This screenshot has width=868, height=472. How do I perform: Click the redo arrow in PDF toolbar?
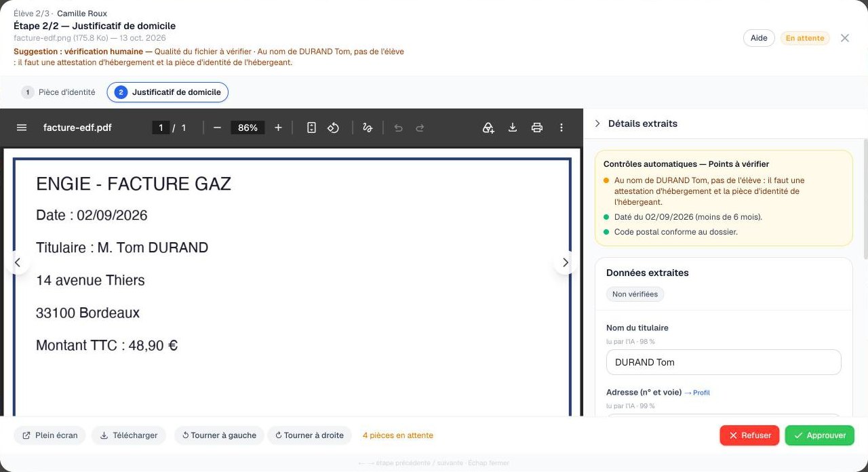420,127
